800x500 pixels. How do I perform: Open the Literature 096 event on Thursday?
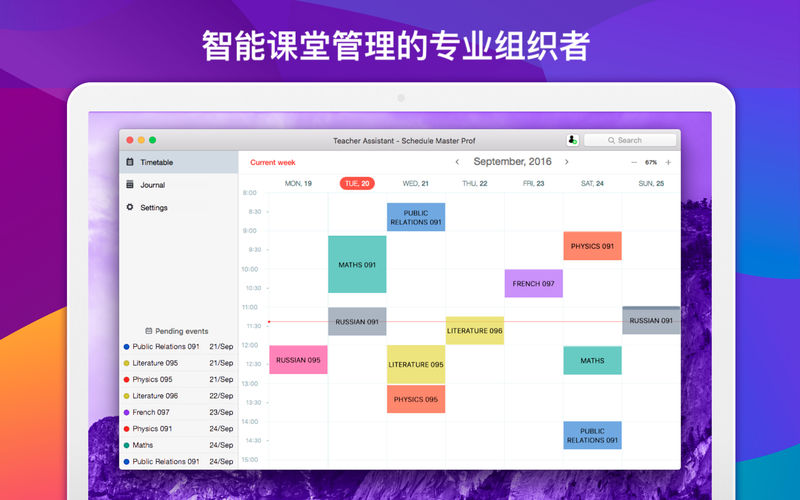474,331
